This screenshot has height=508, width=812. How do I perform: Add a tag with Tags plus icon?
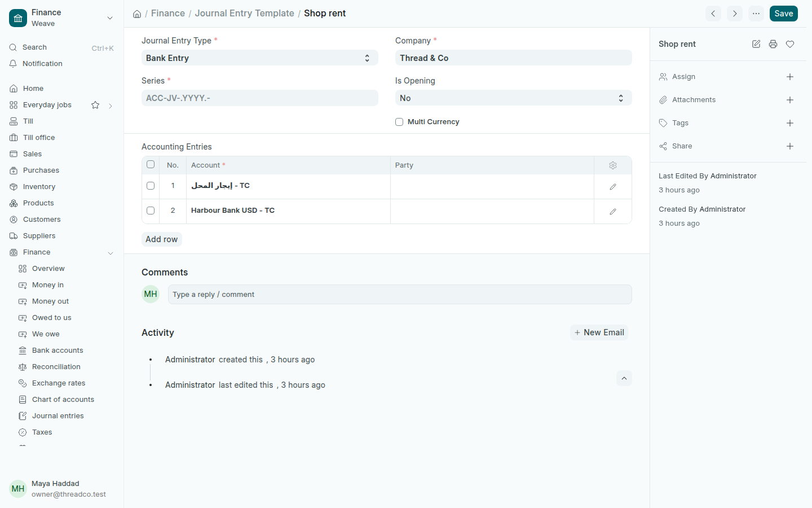coord(790,123)
